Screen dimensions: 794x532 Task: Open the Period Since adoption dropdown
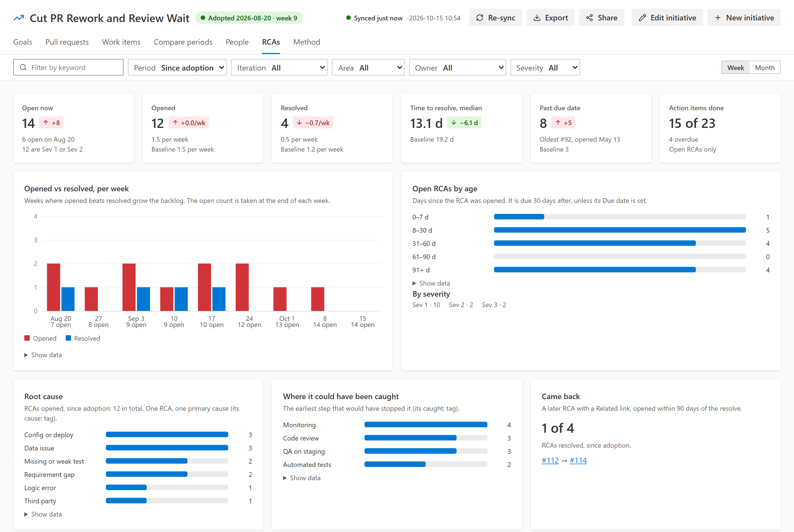tap(177, 68)
